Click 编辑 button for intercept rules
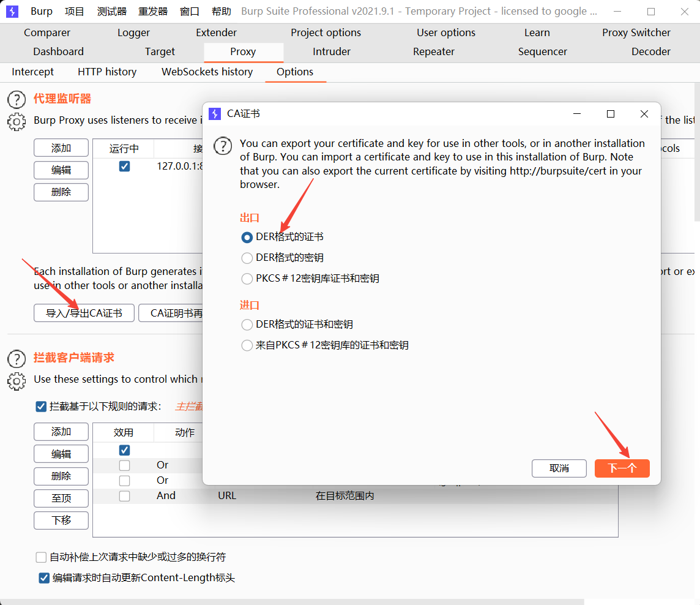Viewport: 700px width, 605px height. (61, 454)
